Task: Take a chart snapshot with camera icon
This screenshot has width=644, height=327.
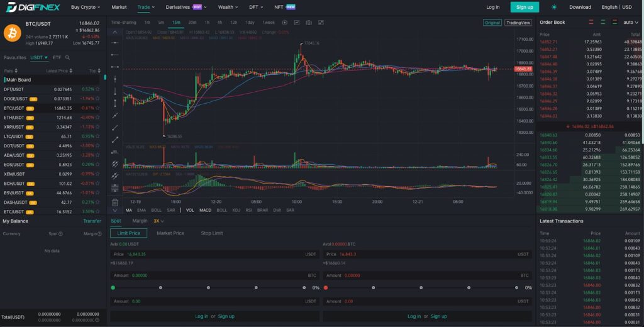Action: (309, 23)
